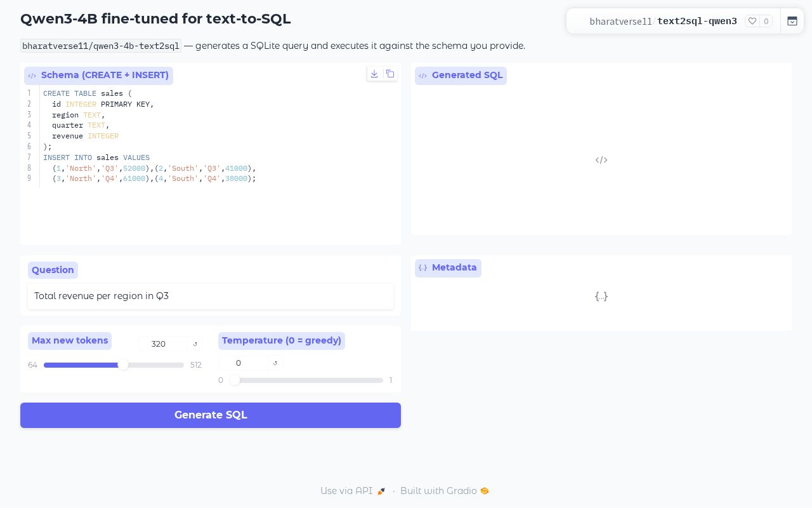Click the Temperature (0 = greedy) label
Viewport: 812px width, 508px height.
pos(282,340)
